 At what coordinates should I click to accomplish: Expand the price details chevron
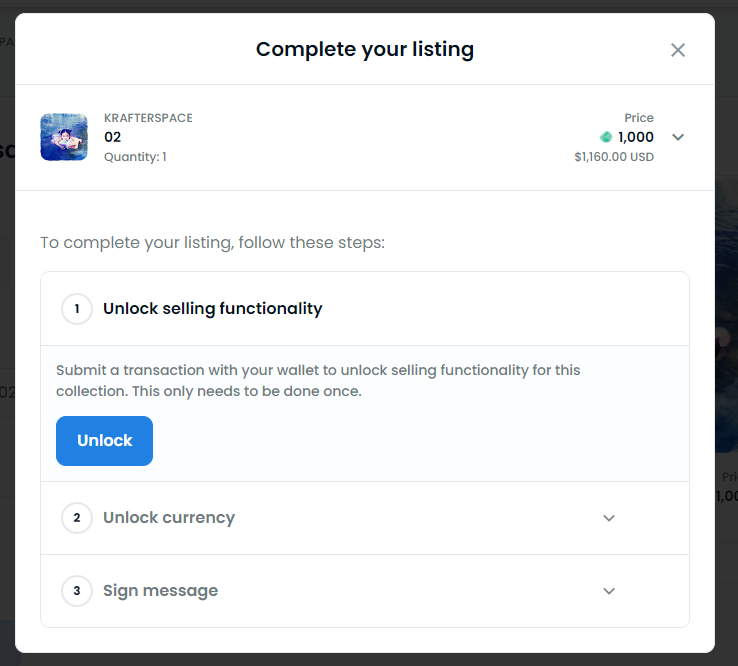tap(678, 137)
